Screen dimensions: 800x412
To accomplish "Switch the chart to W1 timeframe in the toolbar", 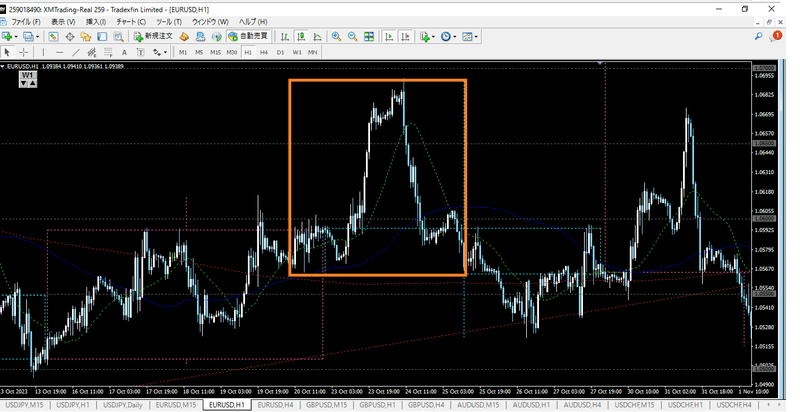I will tap(297, 52).
